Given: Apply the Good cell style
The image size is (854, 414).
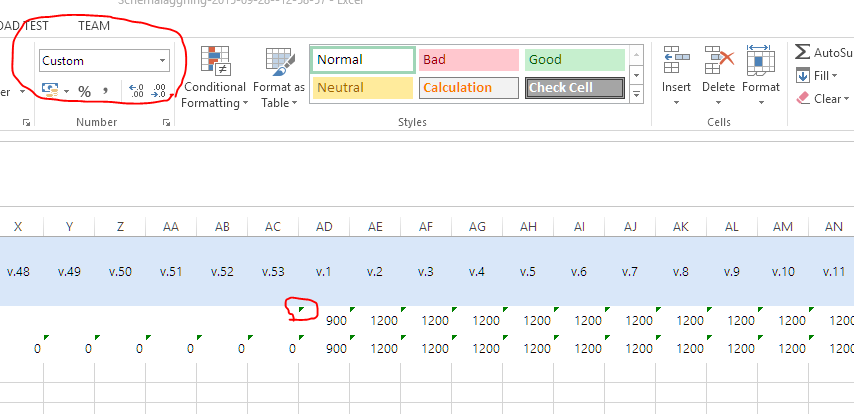Looking at the screenshot, I should click(x=574, y=60).
